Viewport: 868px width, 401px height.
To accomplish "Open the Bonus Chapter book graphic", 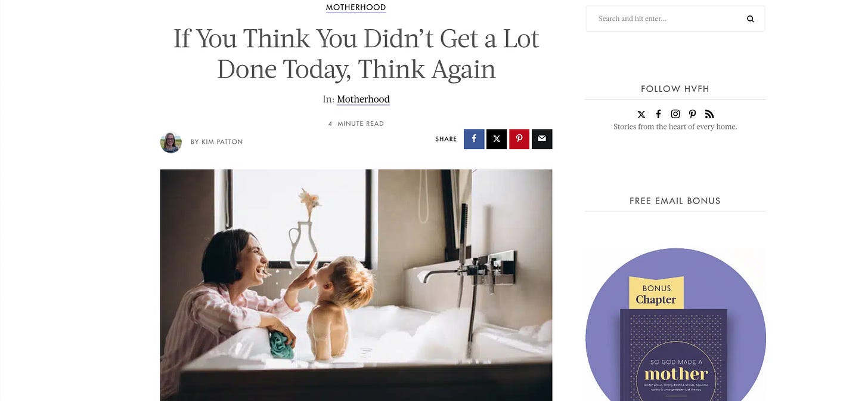I will (675, 325).
